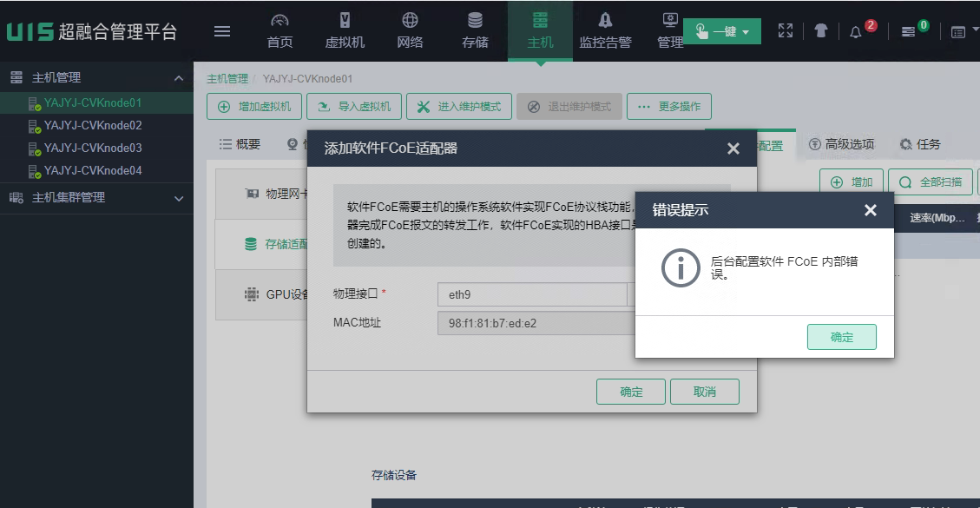Switch to the 高级选项 tab
Screen dimensions: 980x508
coord(841,144)
